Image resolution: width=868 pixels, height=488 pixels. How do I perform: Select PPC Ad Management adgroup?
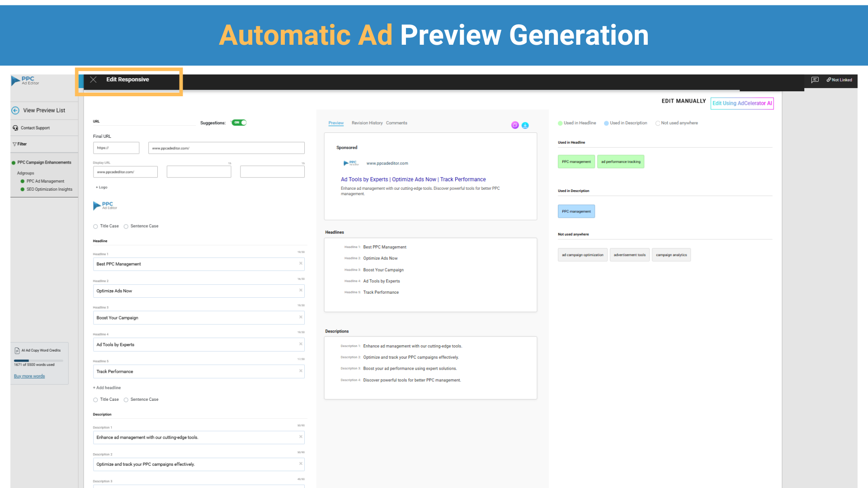(45, 181)
